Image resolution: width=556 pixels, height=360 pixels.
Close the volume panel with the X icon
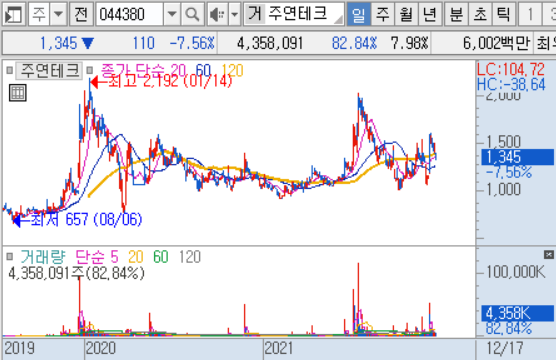(x=549, y=254)
